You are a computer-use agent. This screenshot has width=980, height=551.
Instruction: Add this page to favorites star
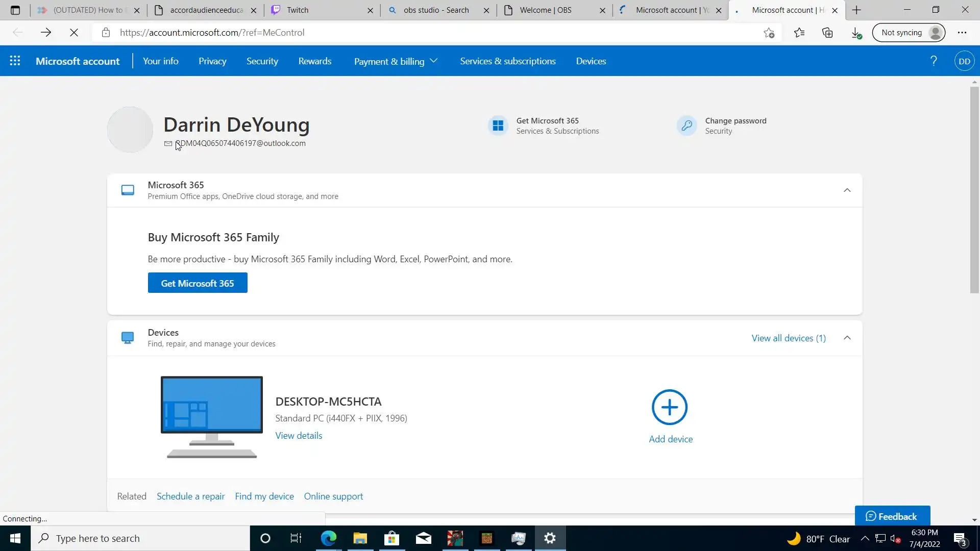pos(769,33)
